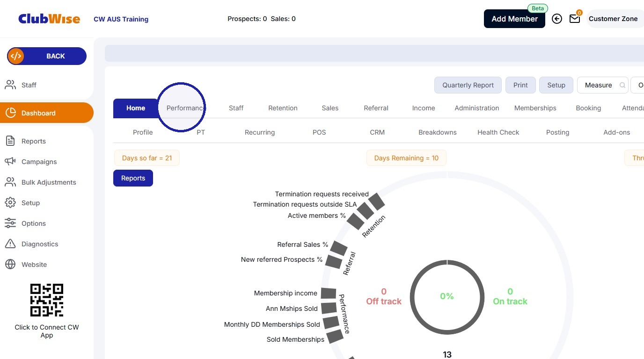Open the Breakdowns sub-tab
The image size is (644, 359).
tap(438, 132)
